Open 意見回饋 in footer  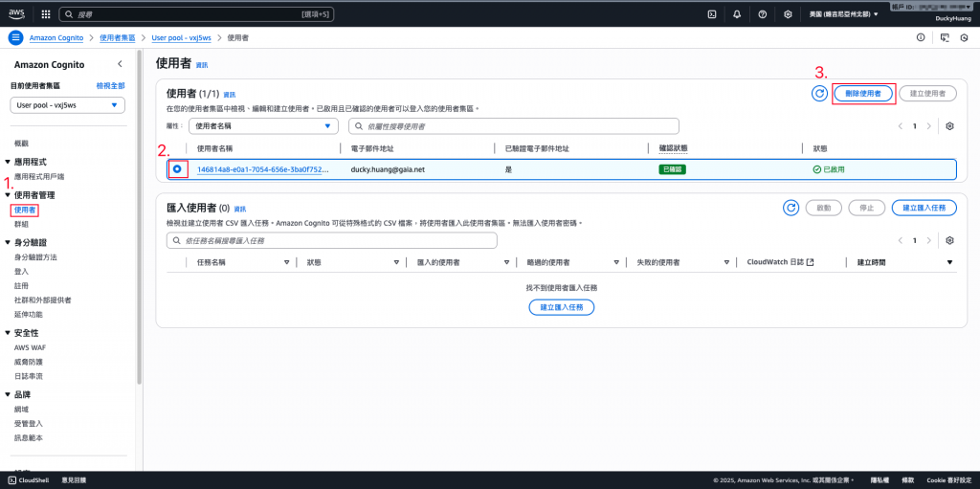74,480
